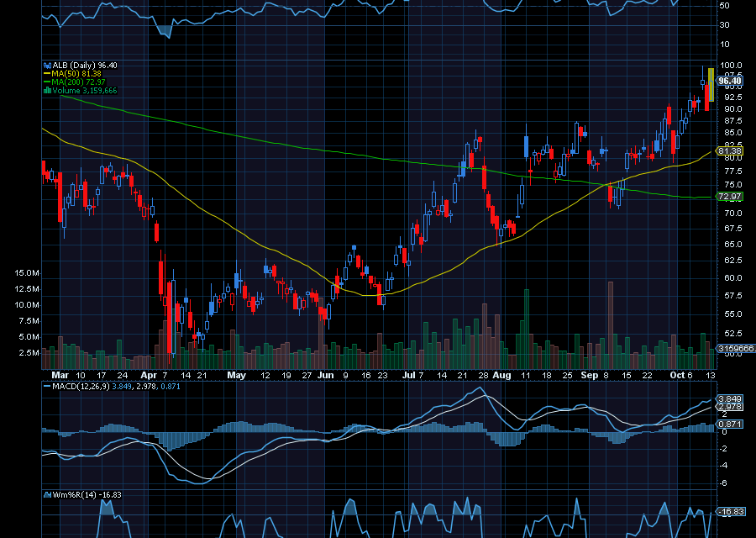Click the candlestick icon beside ALB (Daily)
This screenshot has width=756, height=538.
pos(47,64)
